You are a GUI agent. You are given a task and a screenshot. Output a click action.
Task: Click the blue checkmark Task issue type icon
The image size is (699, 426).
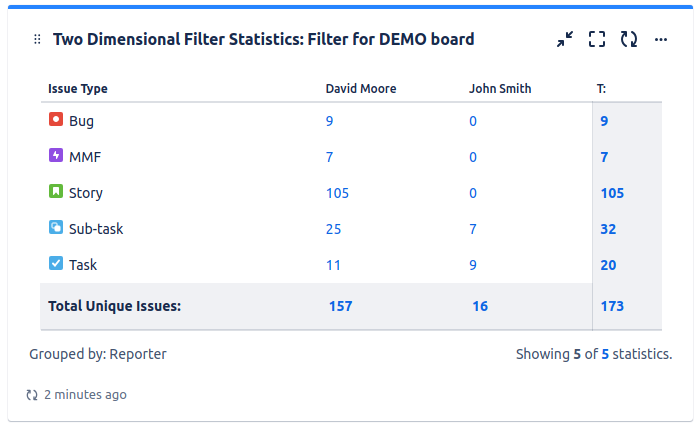56,263
